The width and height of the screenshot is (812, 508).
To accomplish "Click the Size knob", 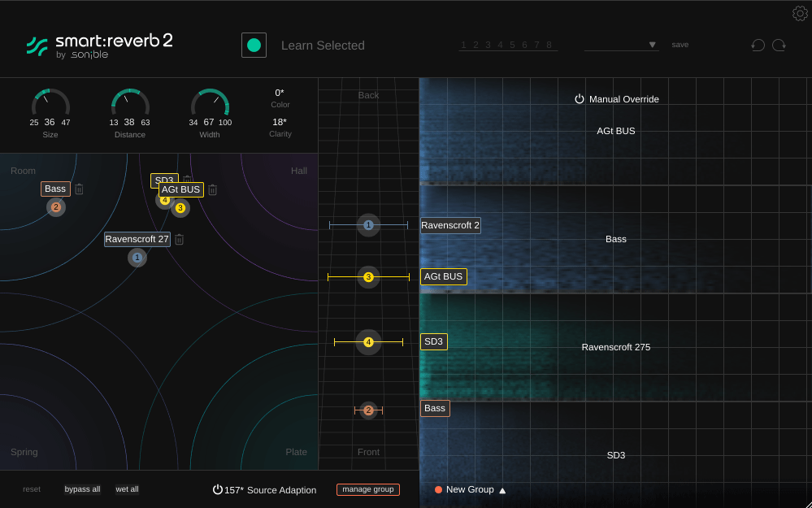I will 50,103.
